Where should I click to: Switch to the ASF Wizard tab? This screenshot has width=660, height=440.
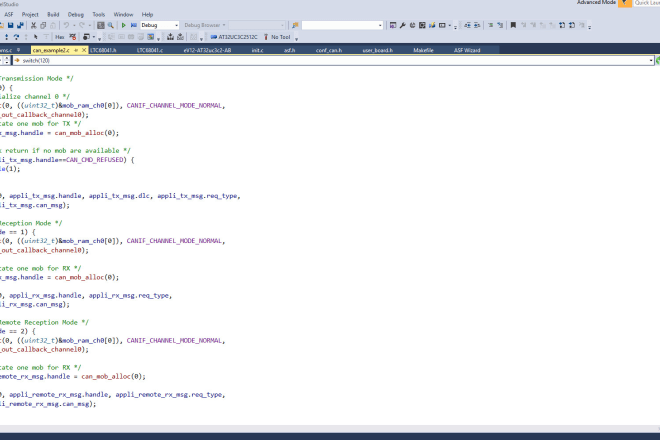467,50
